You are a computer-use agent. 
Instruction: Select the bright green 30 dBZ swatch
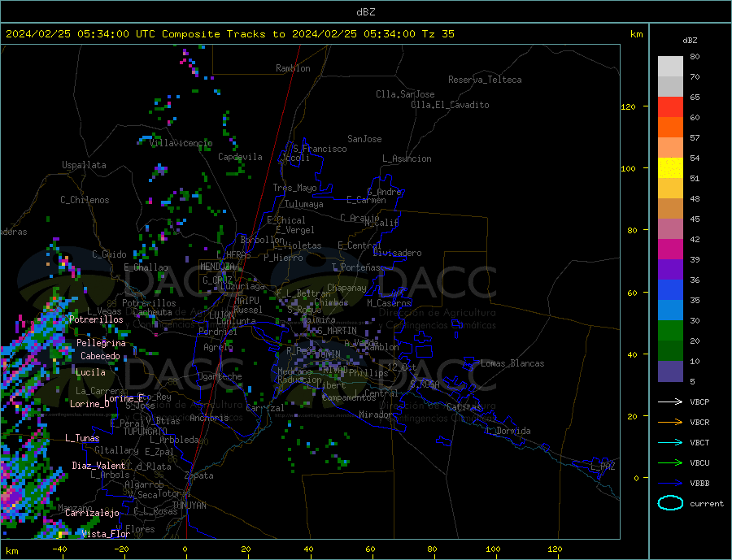click(670, 331)
